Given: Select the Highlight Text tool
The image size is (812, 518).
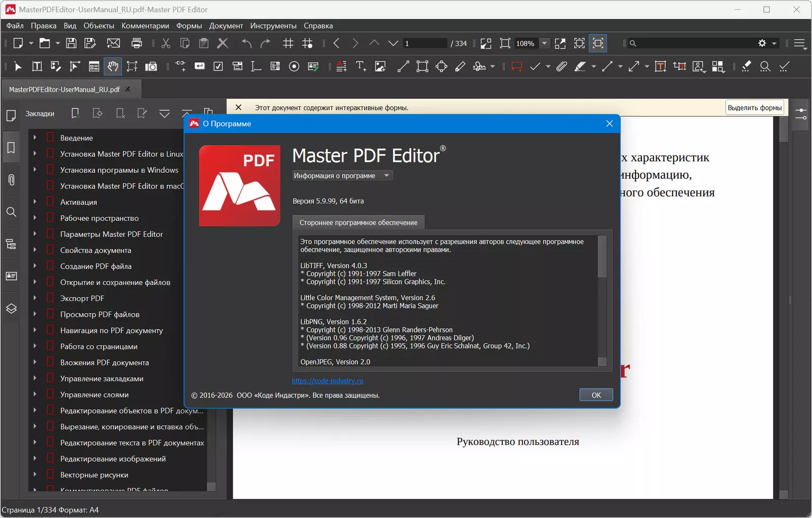Looking at the screenshot, I should tap(580, 67).
